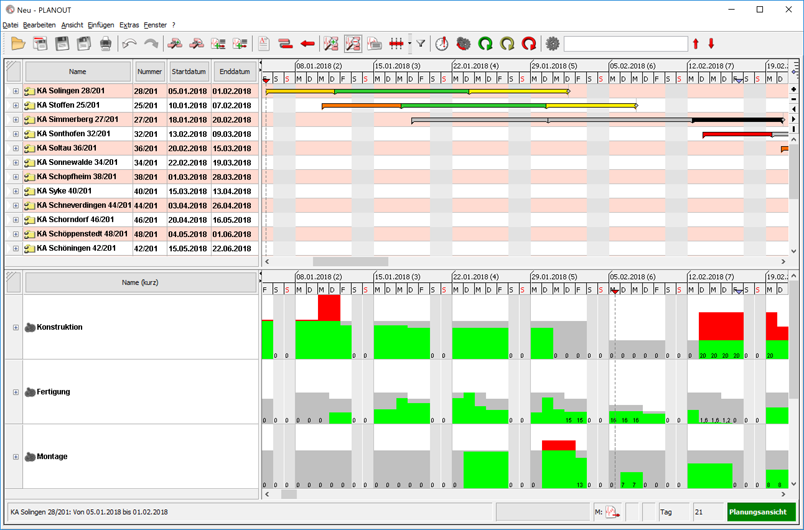
Task: Click the filter funnel icon
Action: tap(420, 44)
